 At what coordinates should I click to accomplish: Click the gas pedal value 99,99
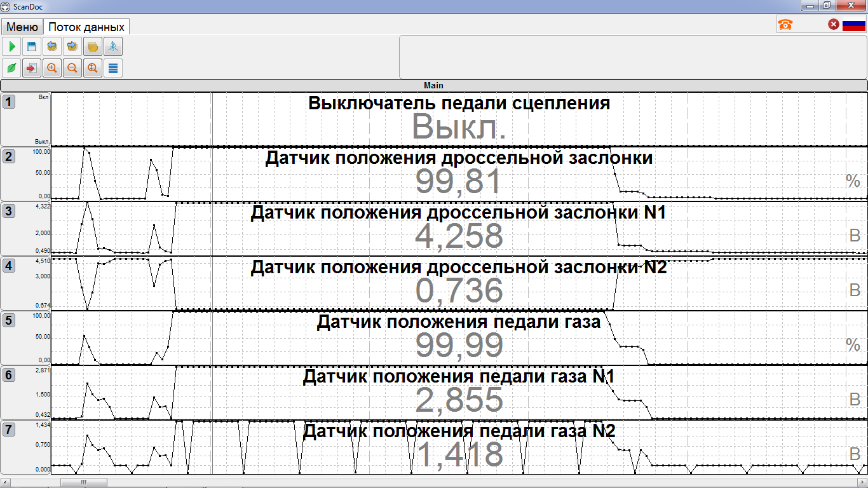[459, 346]
